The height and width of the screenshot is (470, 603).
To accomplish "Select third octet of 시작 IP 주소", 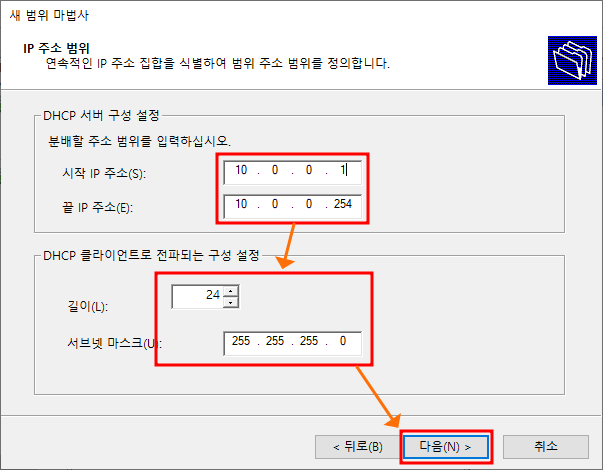I will click(309, 170).
